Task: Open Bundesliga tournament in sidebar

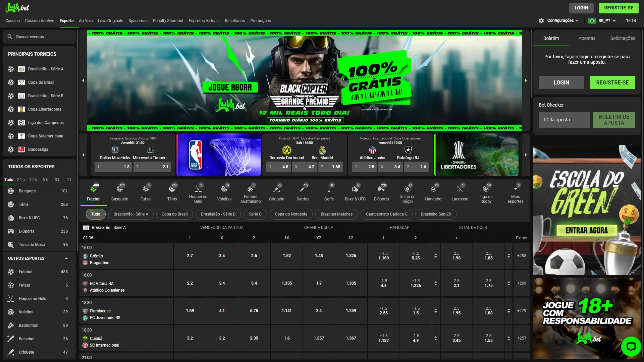Action: [39, 149]
